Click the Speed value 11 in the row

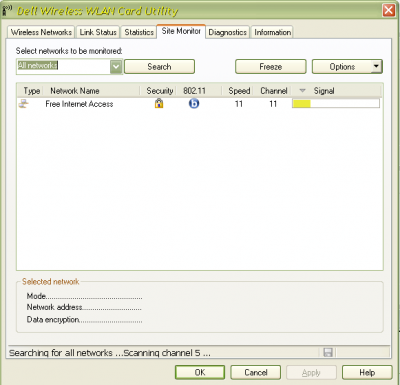239,104
